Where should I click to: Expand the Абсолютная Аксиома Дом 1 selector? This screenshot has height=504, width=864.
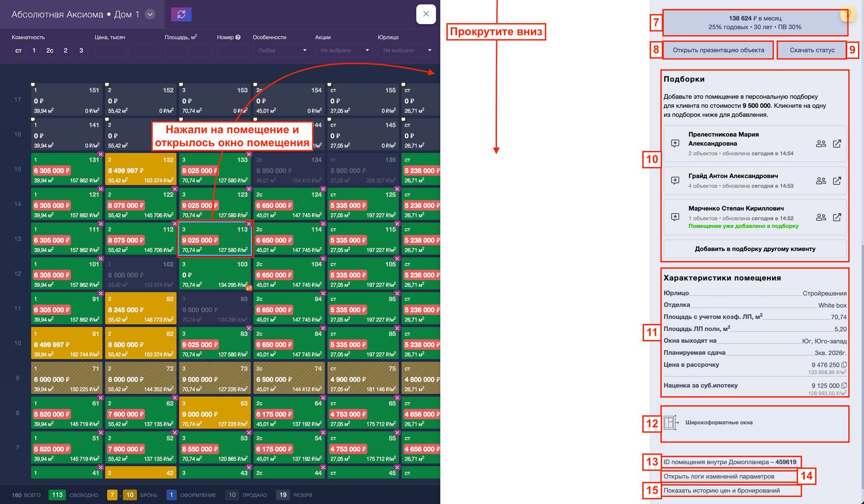pyautogui.click(x=150, y=15)
